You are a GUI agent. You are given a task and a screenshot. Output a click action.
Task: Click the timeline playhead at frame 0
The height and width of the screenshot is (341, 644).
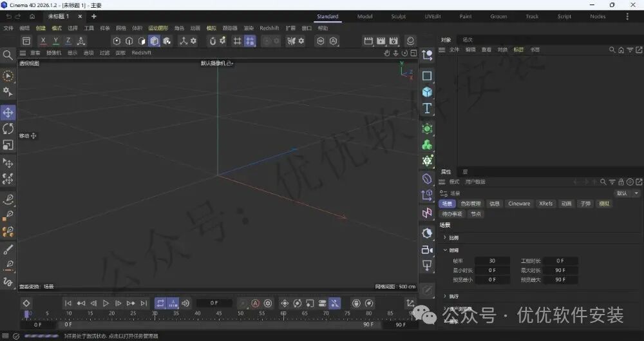(x=27, y=315)
